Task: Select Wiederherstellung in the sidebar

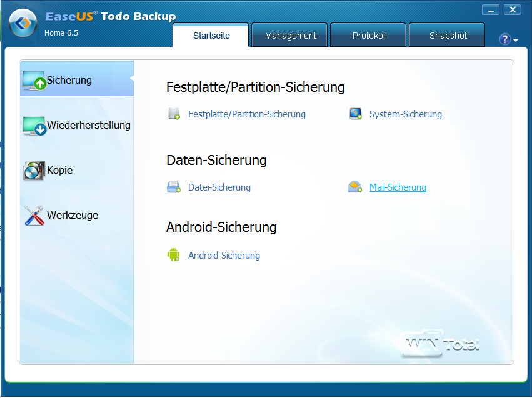Action: [77, 125]
